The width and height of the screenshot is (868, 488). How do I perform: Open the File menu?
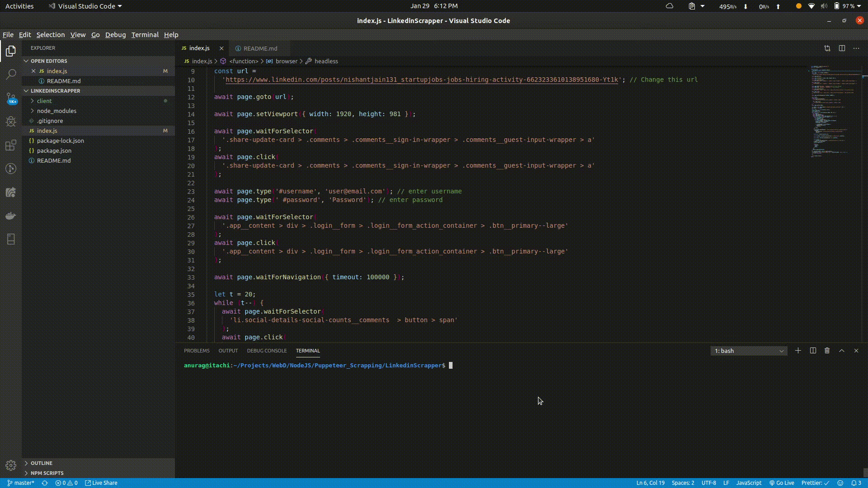pyautogui.click(x=8, y=35)
